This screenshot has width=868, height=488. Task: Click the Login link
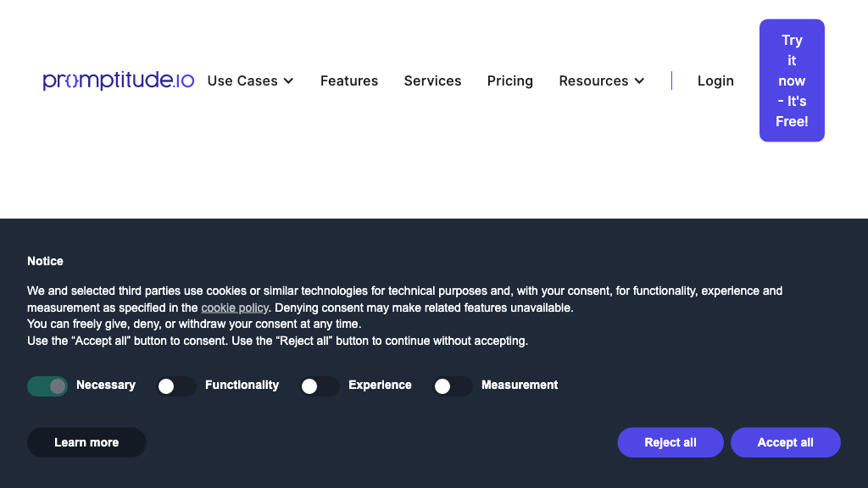(715, 80)
